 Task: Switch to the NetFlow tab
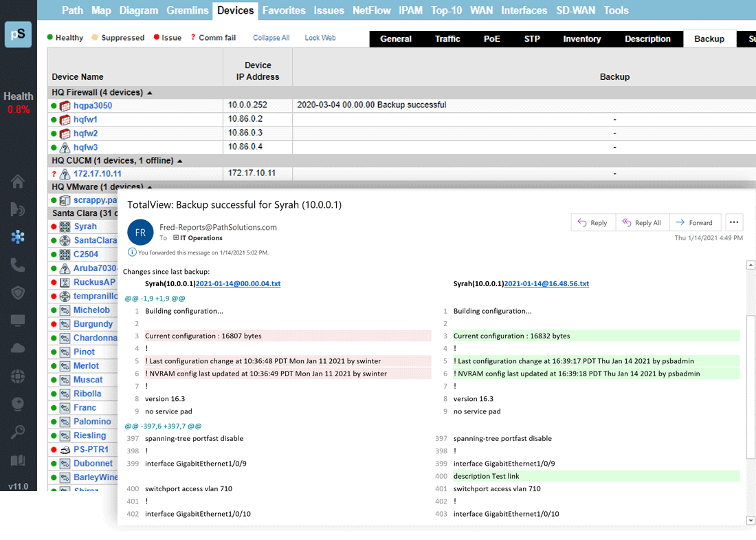click(371, 10)
